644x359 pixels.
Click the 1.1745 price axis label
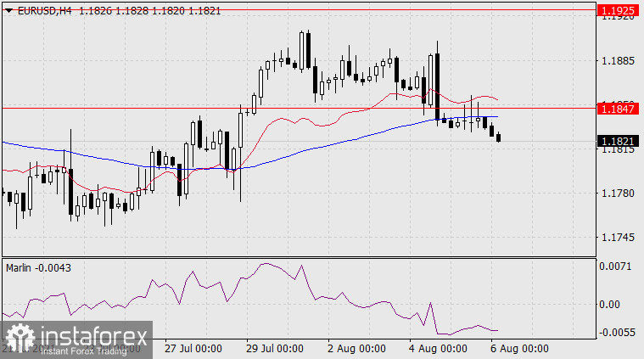[x=617, y=238]
